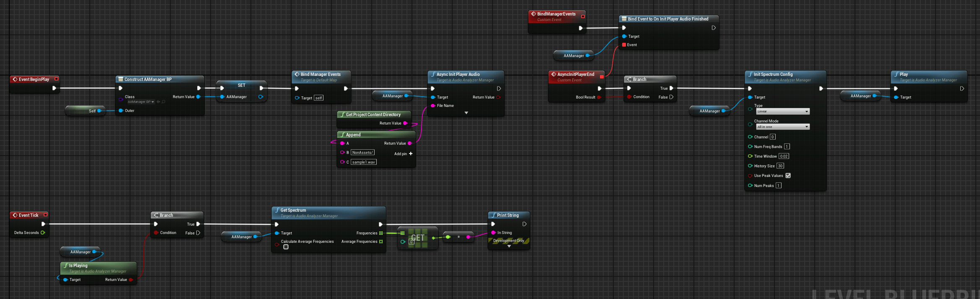The image size is (980, 299).
Task: Click the conversion node before Print String
Action: (458, 237)
